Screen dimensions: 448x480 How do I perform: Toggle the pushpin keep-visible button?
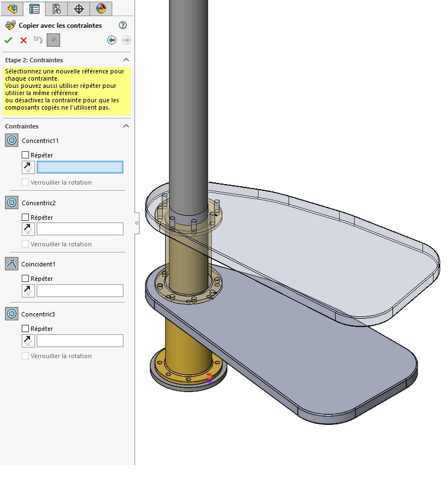tap(53, 40)
